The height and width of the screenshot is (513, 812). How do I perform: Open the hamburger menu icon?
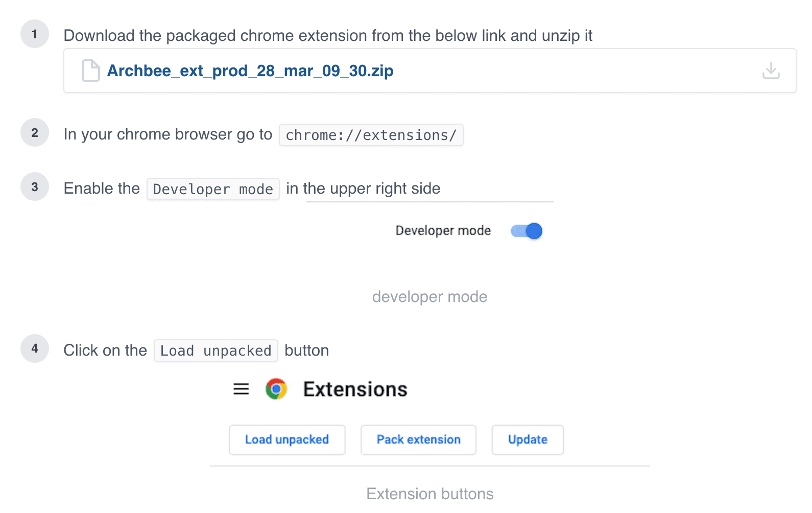click(241, 389)
